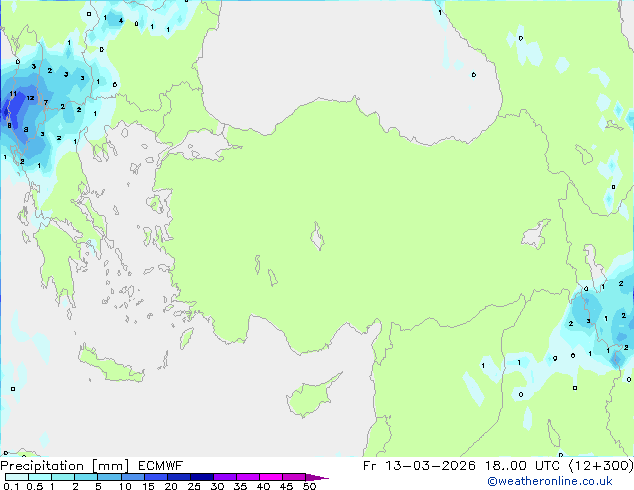The image size is (634, 490).
Task: Click the '25' legend scale label
Action: click(x=194, y=486)
